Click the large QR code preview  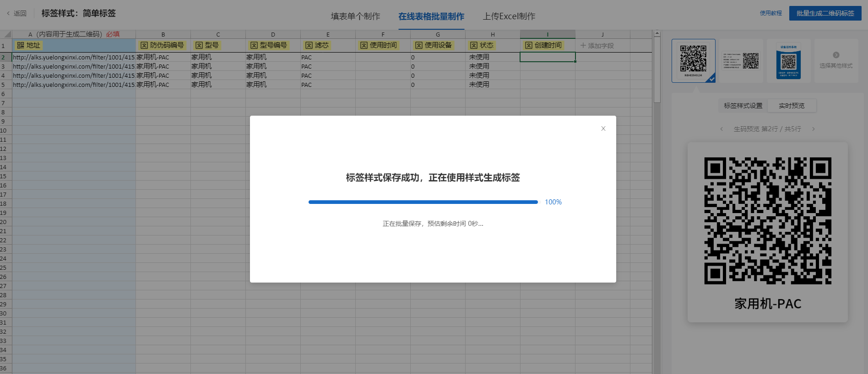click(x=768, y=221)
